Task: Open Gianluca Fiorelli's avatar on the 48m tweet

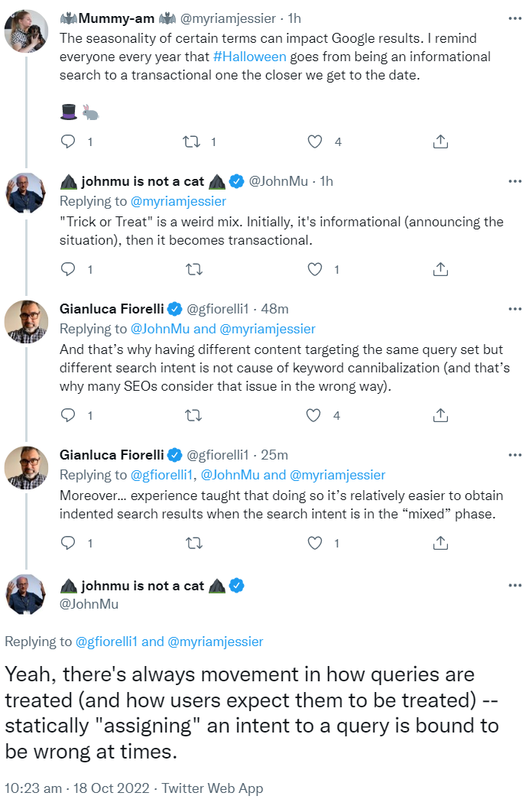Action: click(x=26, y=322)
